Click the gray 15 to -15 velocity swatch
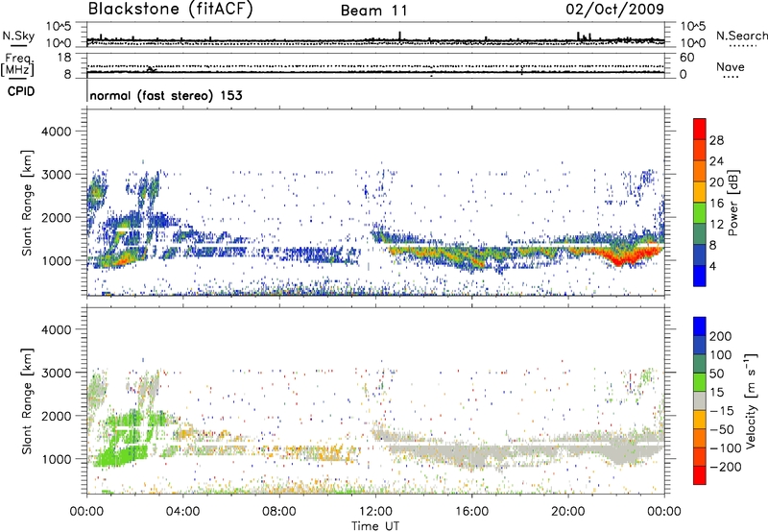The image size is (768, 532). tap(700, 401)
